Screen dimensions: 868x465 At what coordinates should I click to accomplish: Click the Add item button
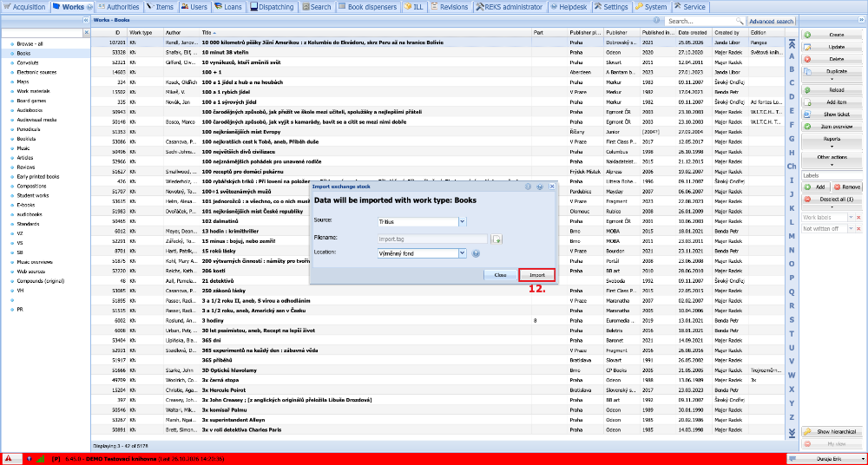tap(832, 102)
